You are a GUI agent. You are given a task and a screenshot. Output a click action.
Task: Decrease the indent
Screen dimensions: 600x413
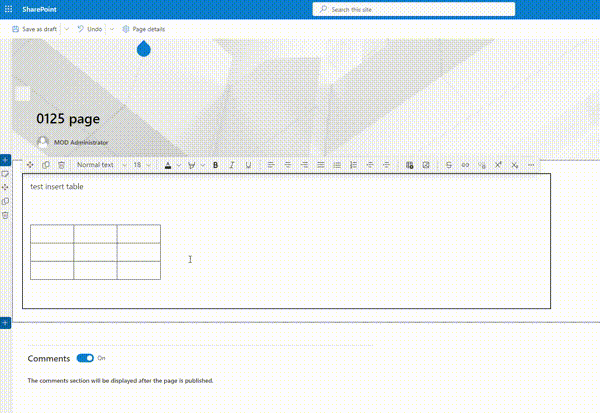pyautogui.click(x=370, y=165)
